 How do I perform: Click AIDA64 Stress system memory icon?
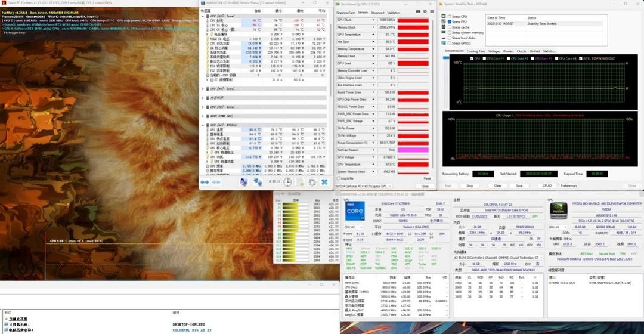(x=444, y=32)
